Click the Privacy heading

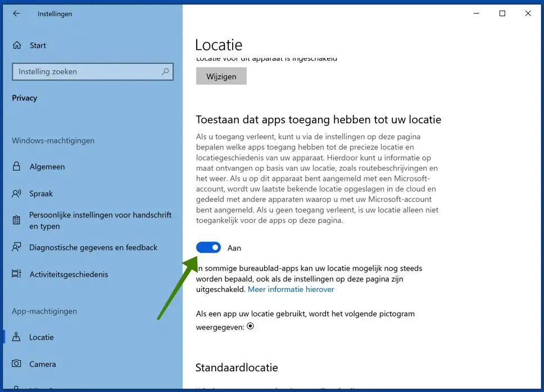(24, 98)
